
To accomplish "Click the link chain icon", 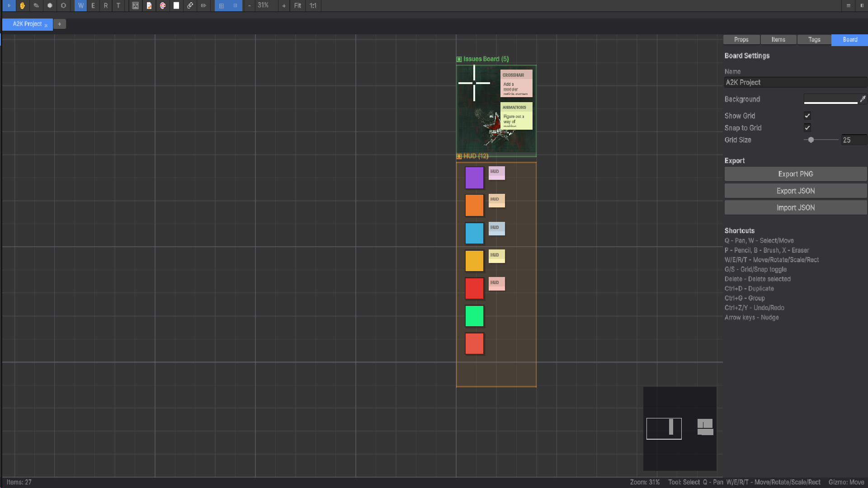I will pos(190,5).
